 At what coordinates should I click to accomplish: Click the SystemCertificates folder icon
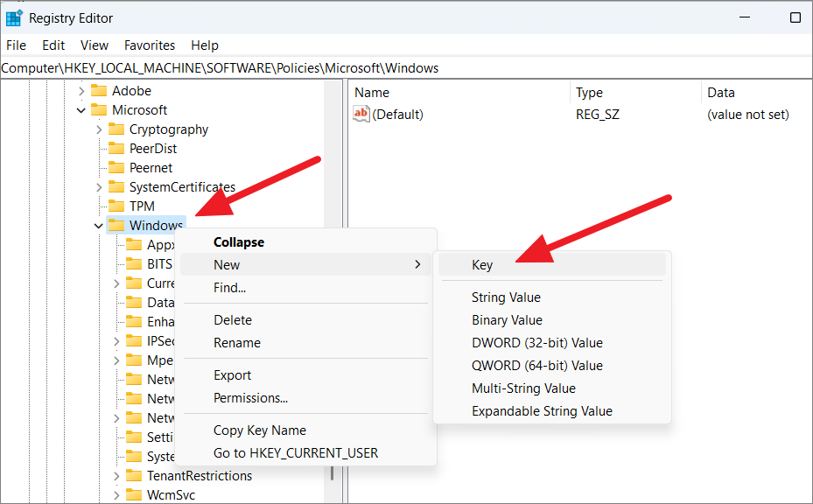116,186
